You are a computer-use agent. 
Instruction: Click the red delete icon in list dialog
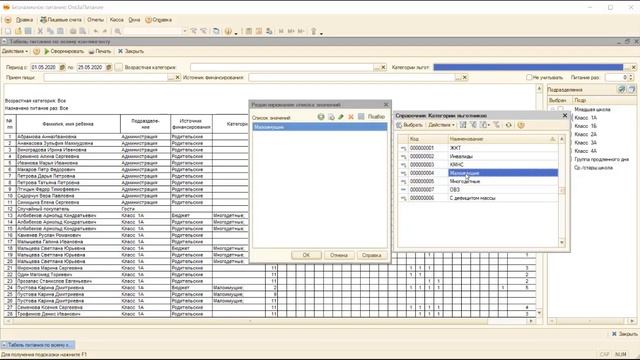click(351, 117)
